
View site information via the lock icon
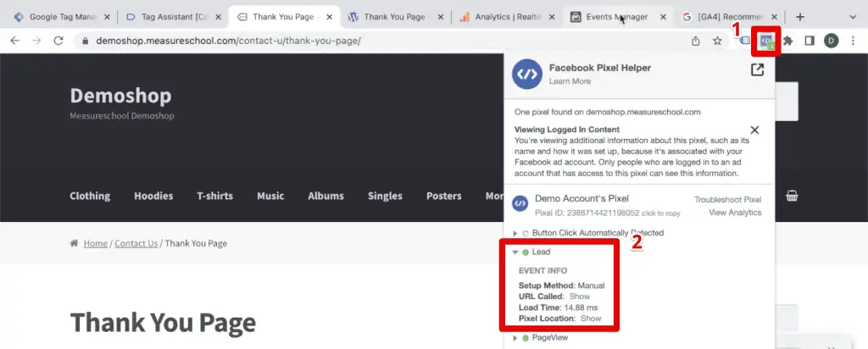click(85, 41)
